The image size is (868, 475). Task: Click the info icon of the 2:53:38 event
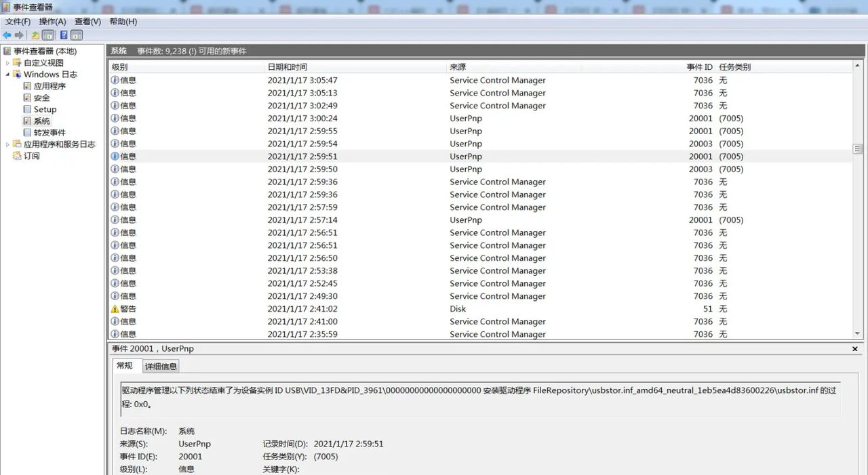[x=115, y=271]
